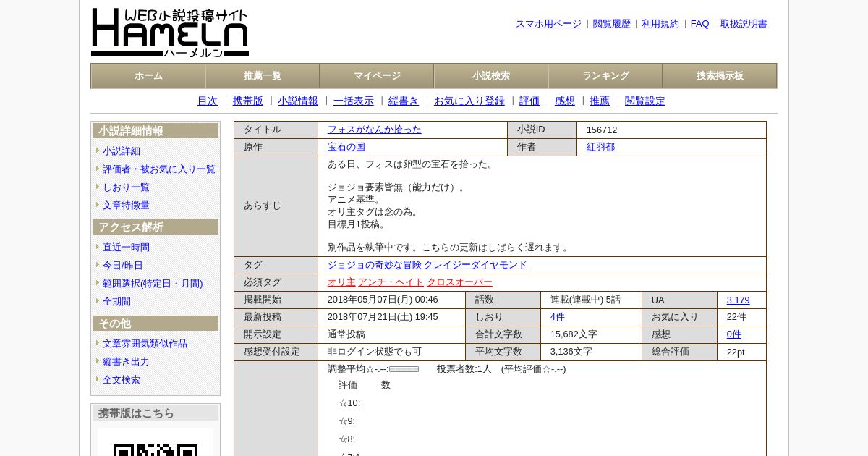Select 目次 in the submenu
Screen dimensions: 868x456
(208, 101)
